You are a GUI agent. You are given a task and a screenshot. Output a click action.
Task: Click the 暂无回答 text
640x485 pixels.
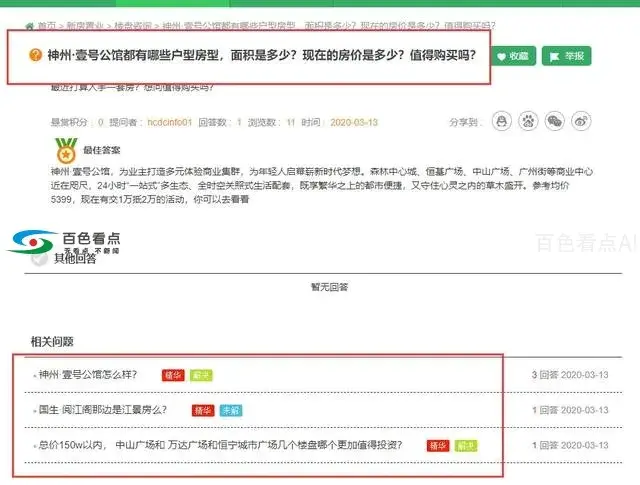[329, 287]
